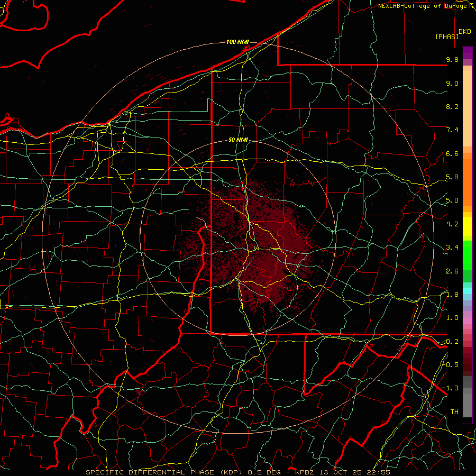Select the -0.5 scale value
The image size is (476, 476).
point(451,364)
